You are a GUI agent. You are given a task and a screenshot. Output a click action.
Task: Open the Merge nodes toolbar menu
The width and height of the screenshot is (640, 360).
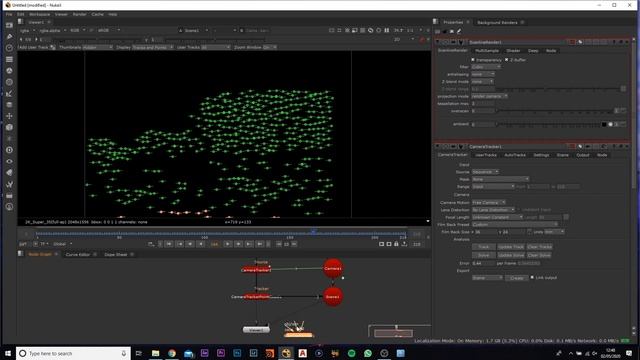coord(9,104)
